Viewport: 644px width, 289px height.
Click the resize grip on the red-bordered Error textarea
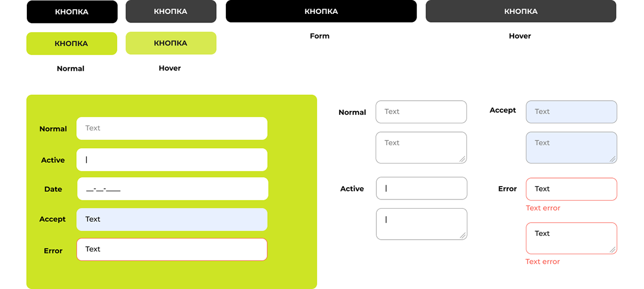(613, 250)
